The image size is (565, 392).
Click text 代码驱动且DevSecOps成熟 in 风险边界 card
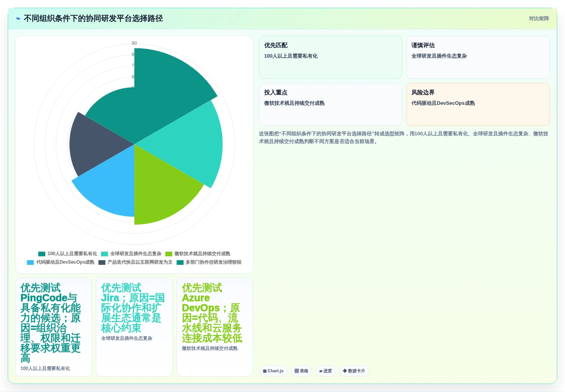(x=443, y=103)
